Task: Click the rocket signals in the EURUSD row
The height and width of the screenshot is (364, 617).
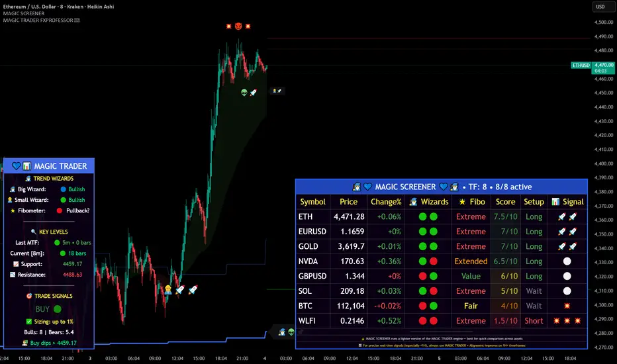Action: [567, 232]
